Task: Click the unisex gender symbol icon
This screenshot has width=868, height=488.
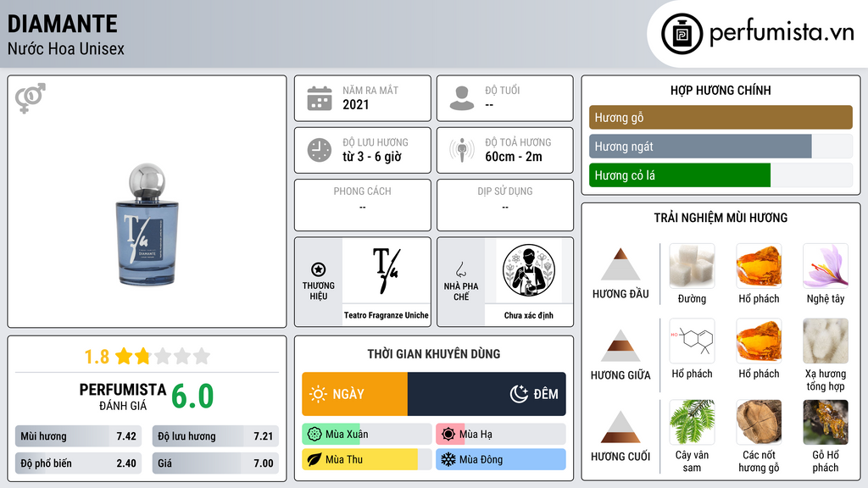Action: click(x=31, y=98)
